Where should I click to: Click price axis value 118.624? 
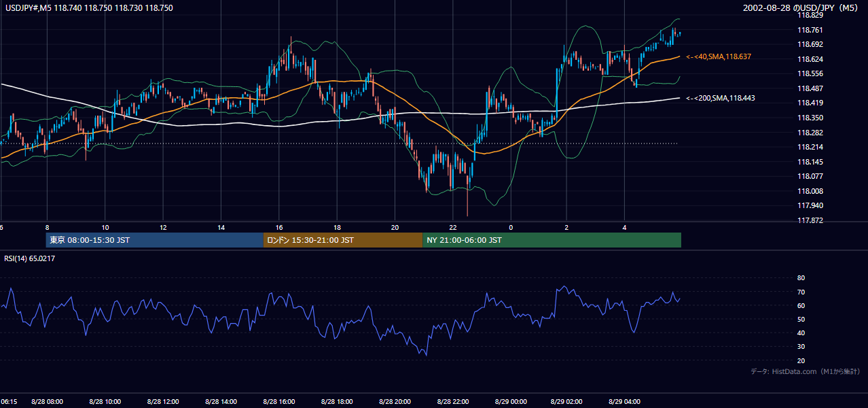[x=811, y=59]
